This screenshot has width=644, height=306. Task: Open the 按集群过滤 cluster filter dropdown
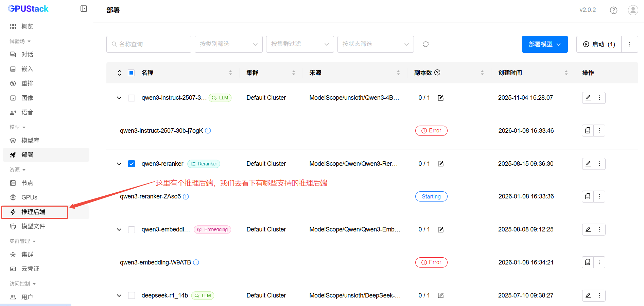tap(300, 44)
